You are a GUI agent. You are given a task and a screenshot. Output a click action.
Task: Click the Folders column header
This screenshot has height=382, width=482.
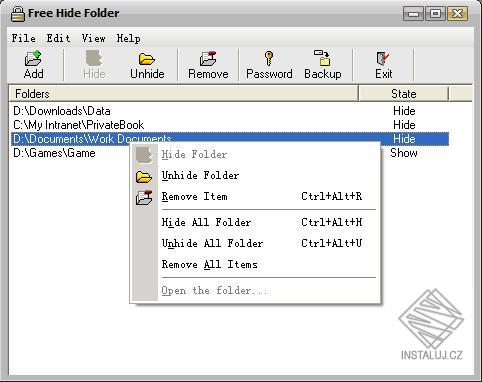(183, 94)
